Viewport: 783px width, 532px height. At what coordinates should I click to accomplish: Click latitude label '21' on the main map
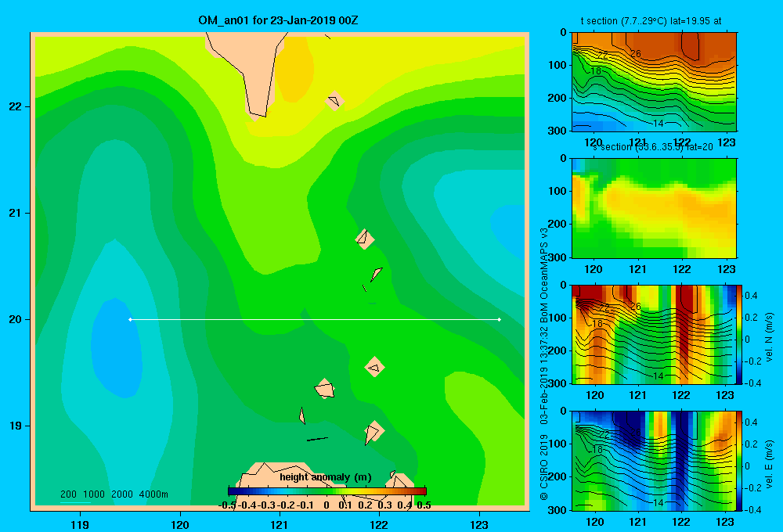click(16, 213)
